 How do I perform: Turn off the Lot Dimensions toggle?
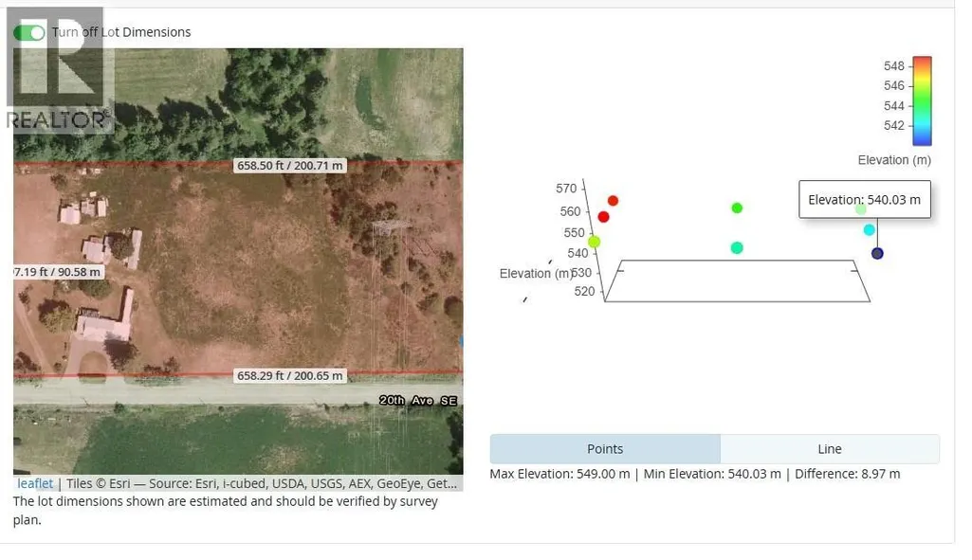pos(29,32)
